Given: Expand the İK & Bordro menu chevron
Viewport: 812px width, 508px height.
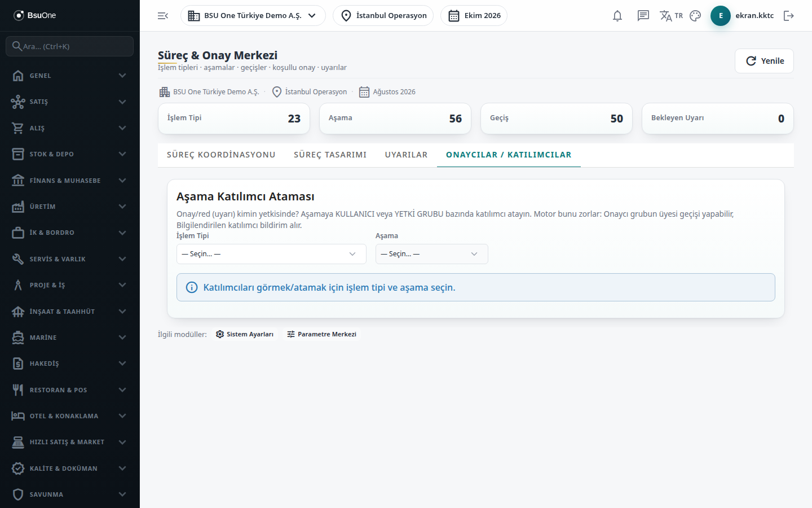Looking at the screenshot, I should pos(122,233).
